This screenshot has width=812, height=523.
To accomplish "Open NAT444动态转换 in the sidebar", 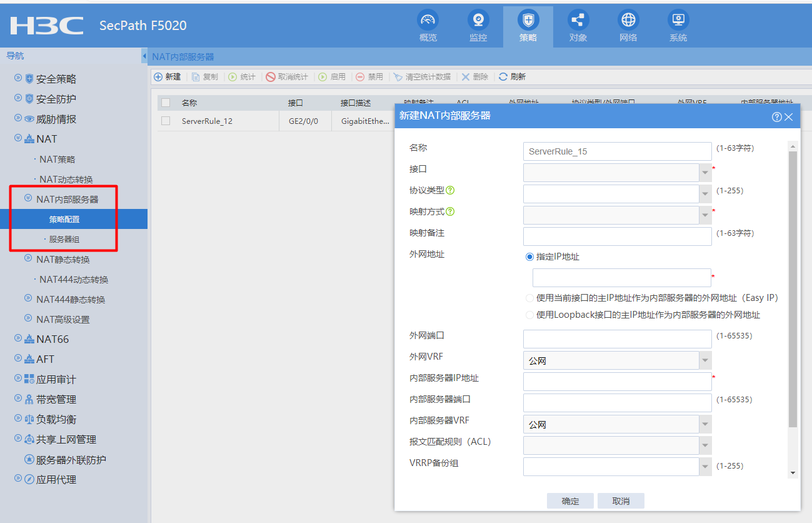I will (74, 280).
